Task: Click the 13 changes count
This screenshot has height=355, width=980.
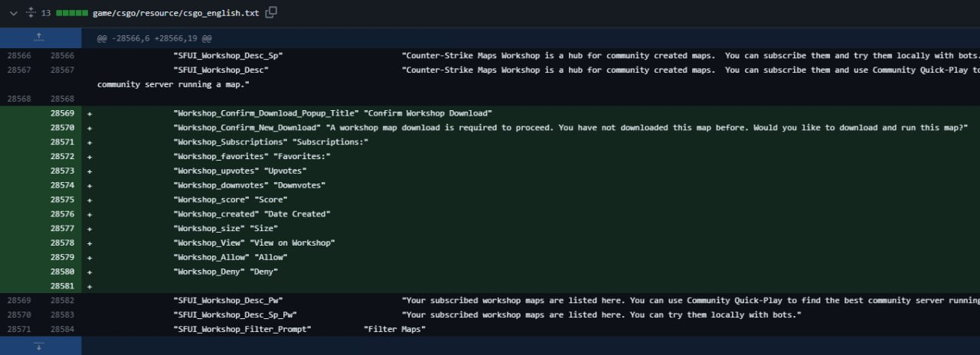Action: coord(46,13)
